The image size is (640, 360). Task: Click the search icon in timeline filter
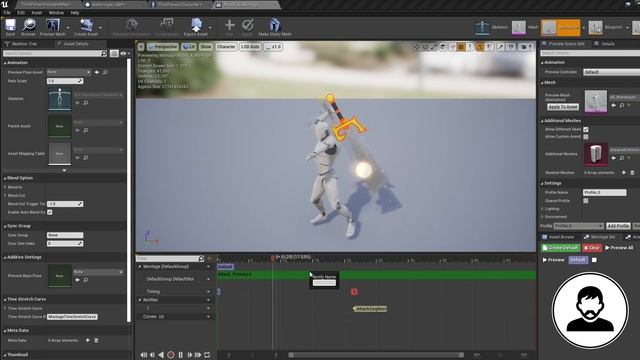coord(201,259)
